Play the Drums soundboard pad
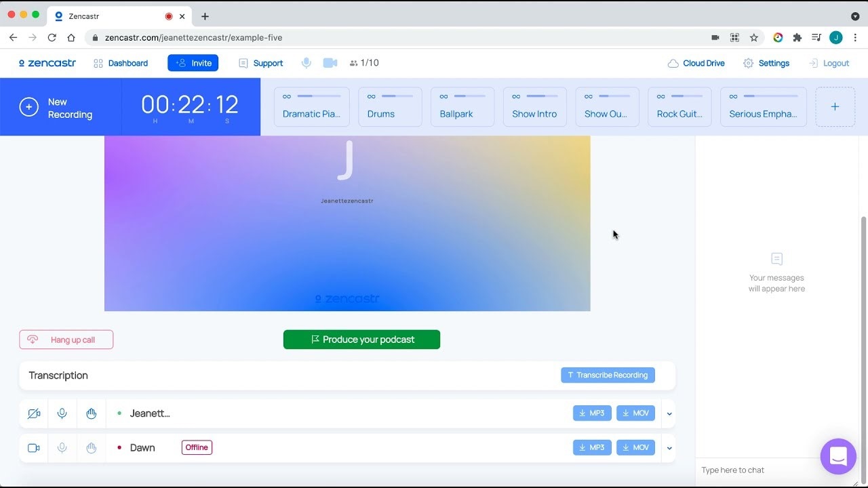Image resolution: width=868 pixels, height=488 pixels. tap(390, 107)
